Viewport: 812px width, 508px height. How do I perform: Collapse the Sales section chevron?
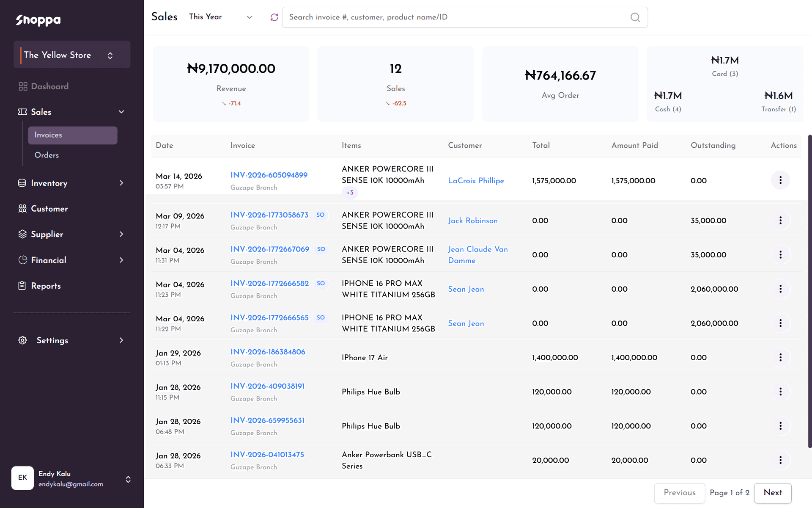pyautogui.click(x=121, y=112)
